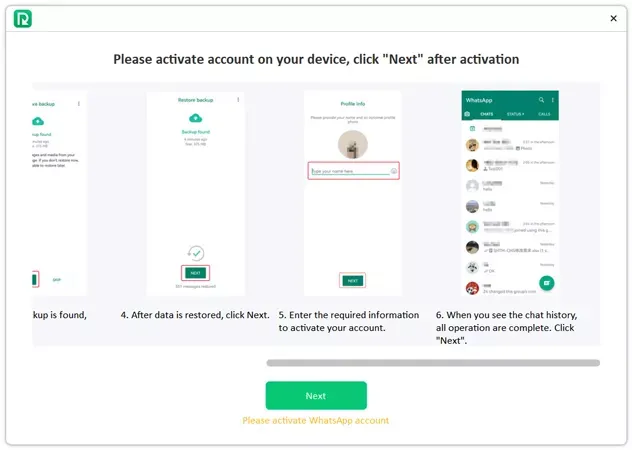Click the green Next button

click(x=316, y=396)
